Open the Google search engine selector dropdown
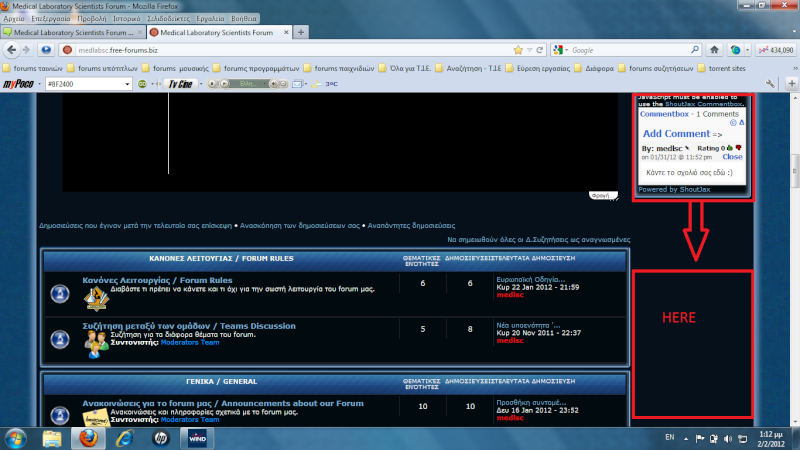Screen dimensions: 800x450 pyautogui.click(x=566, y=50)
